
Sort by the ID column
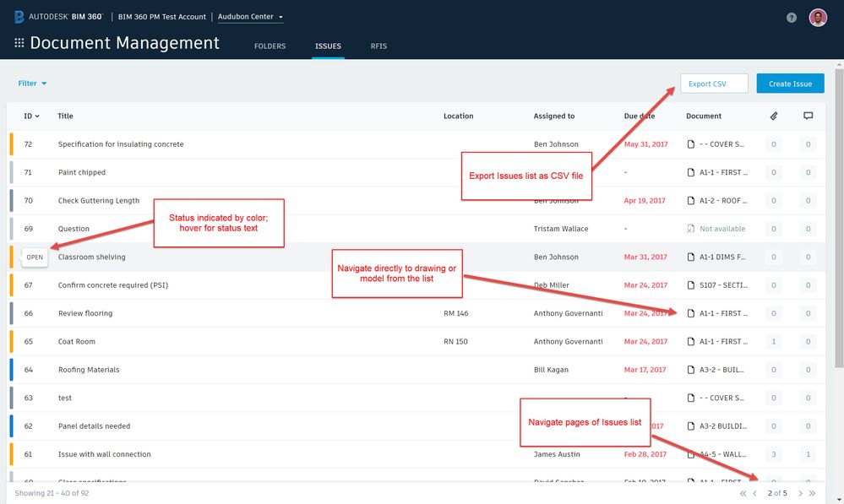point(32,116)
